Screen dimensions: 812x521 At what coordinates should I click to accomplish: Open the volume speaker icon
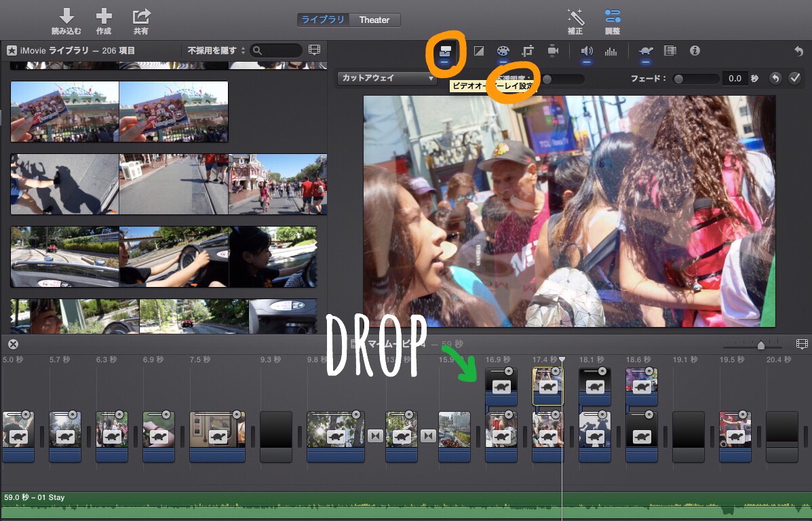coord(587,51)
